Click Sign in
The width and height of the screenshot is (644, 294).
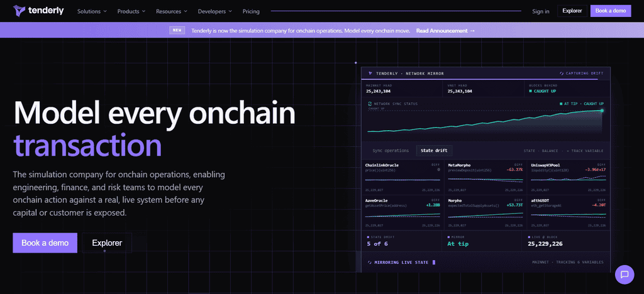click(x=540, y=11)
